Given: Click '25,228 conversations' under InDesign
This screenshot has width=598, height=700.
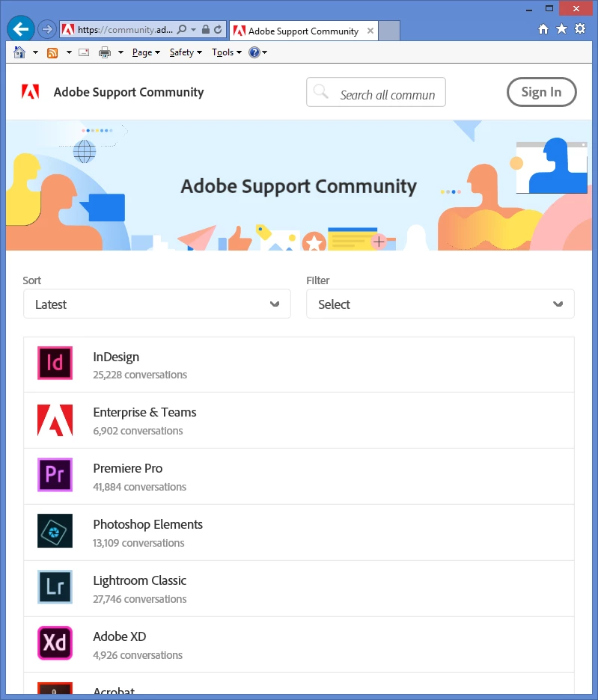Looking at the screenshot, I should 140,375.
